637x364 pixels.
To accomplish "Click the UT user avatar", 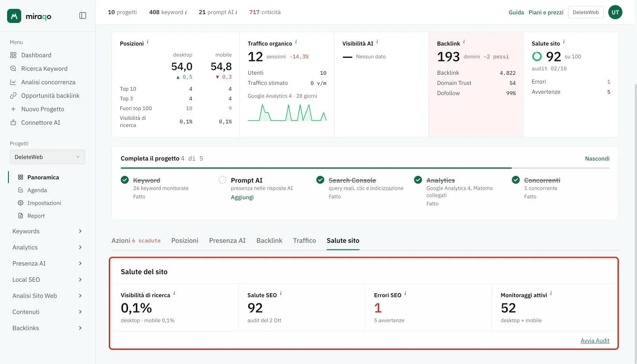I will pos(615,12).
